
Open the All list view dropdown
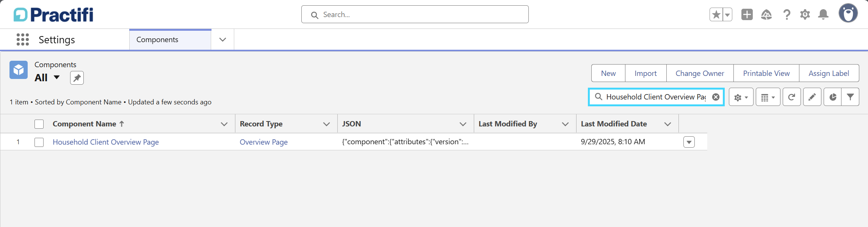pos(56,77)
